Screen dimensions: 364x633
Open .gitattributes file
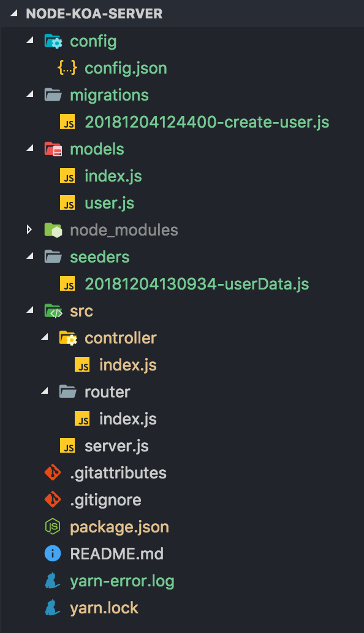coord(118,473)
